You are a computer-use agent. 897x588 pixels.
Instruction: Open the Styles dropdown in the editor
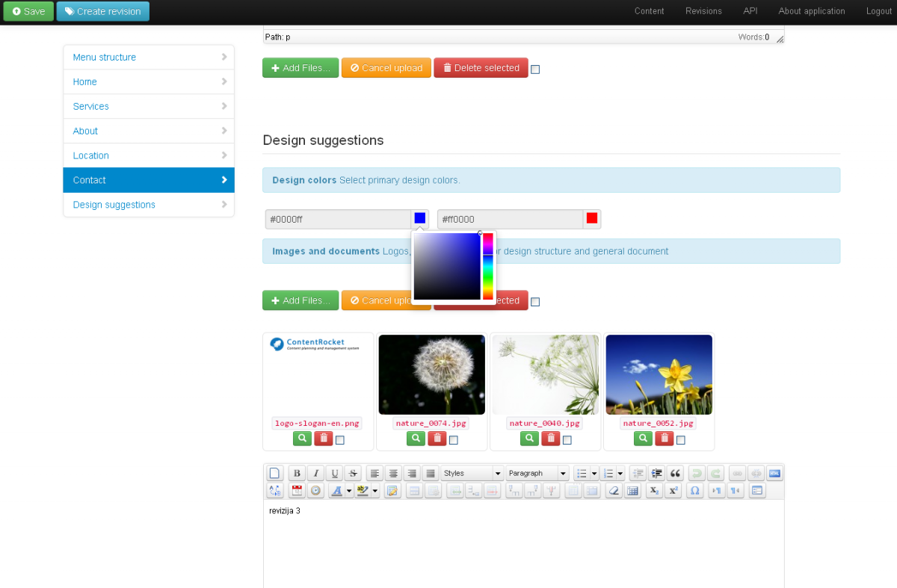tap(472, 473)
